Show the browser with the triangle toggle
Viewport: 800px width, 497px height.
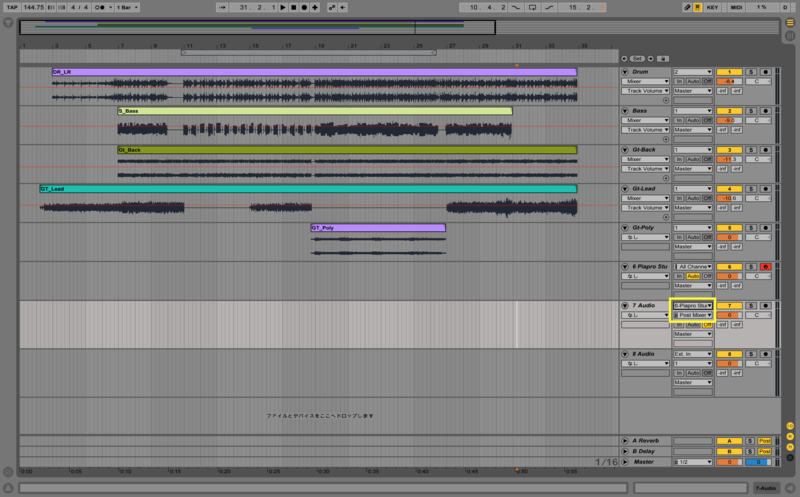point(8,23)
